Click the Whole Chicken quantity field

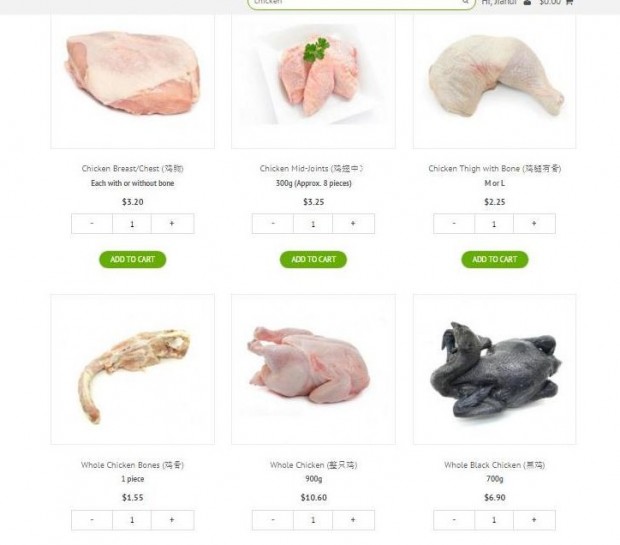313,520
